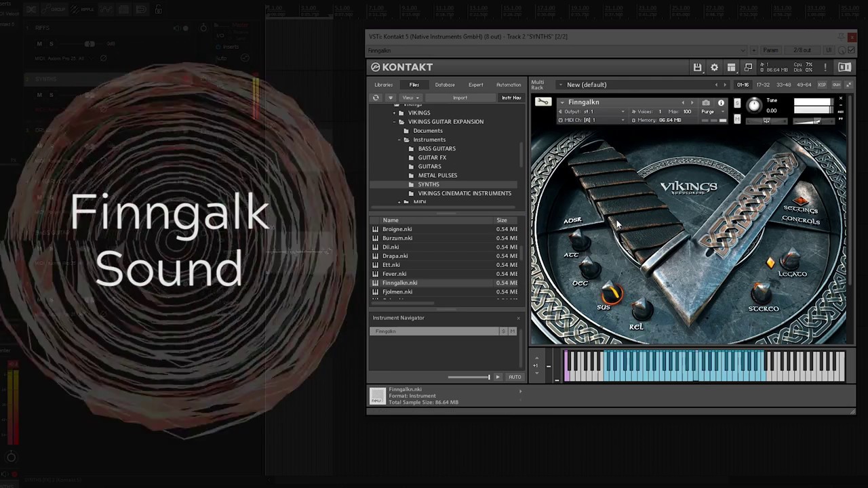Image resolution: width=868 pixels, height=488 pixels.
Task: Open the Param button in the VSTi title bar
Action: pyautogui.click(x=770, y=50)
